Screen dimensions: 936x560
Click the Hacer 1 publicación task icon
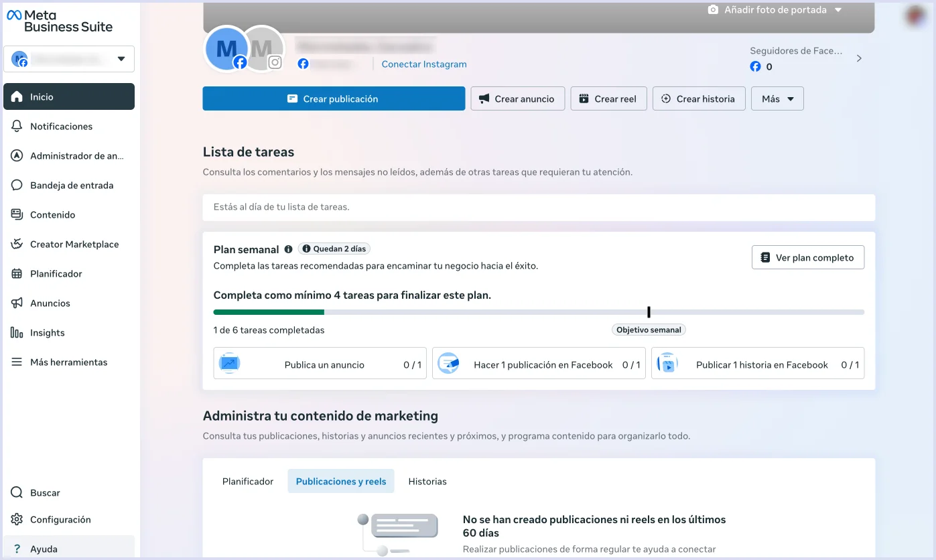pyautogui.click(x=448, y=363)
